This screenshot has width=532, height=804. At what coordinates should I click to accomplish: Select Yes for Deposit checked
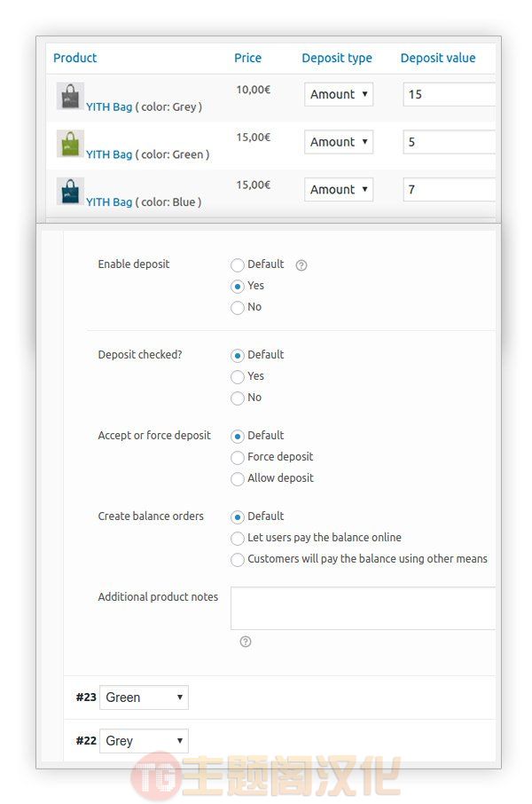pyautogui.click(x=238, y=377)
